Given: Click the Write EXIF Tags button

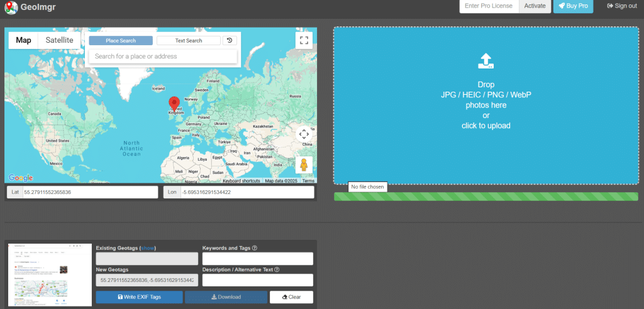Looking at the screenshot, I should (139, 297).
